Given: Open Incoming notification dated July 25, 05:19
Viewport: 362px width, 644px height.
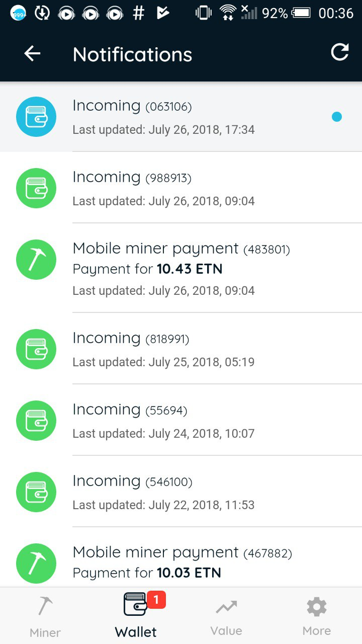Looking at the screenshot, I should (191, 349).
